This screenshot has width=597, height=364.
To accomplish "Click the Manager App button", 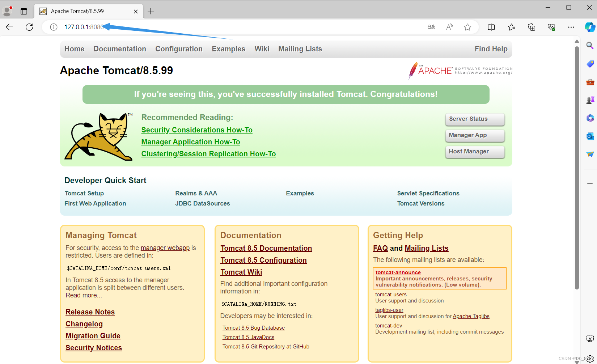I will coord(475,135).
